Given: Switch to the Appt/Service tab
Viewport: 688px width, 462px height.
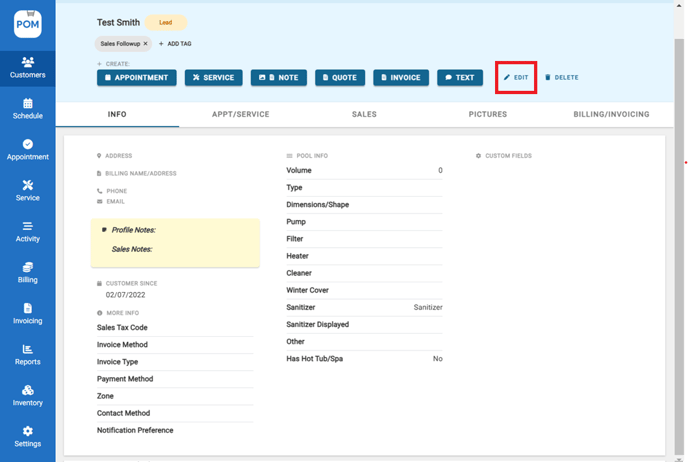Looking at the screenshot, I should tap(240, 115).
